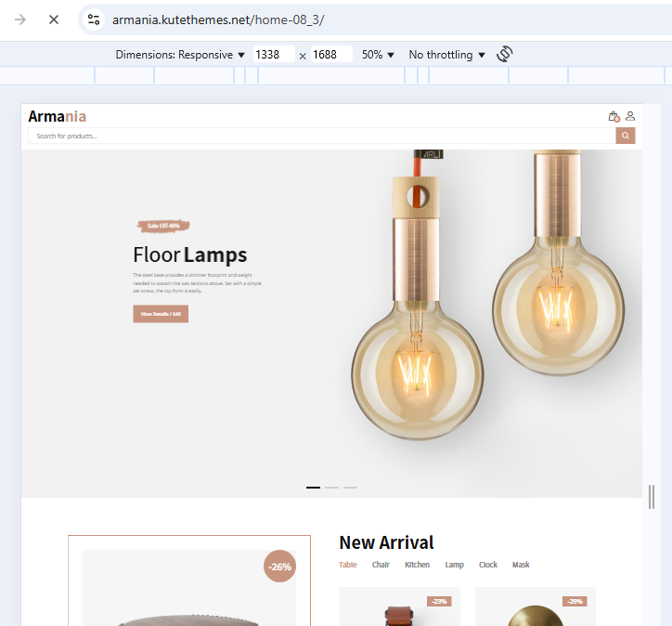The image size is (672, 626).
Task: Open the No throttling dropdown
Action: [x=446, y=55]
